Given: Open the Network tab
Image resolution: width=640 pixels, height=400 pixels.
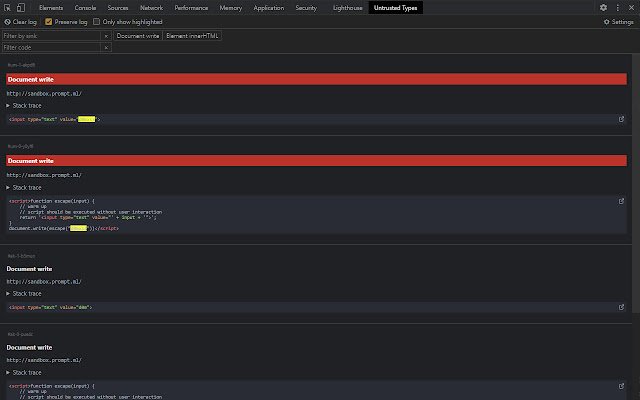Looking at the screenshot, I should click(x=151, y=8).
